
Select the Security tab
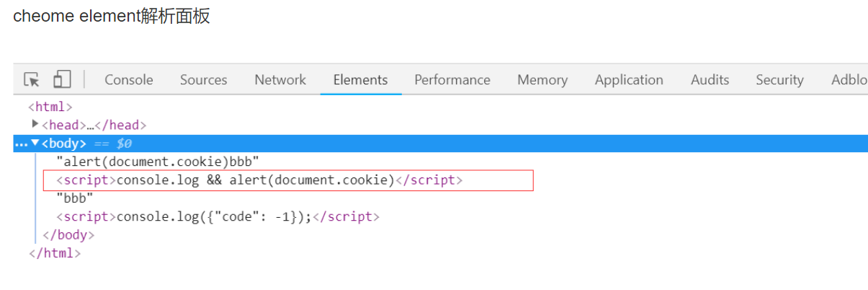pyautogui.click(x=779, y=80)
